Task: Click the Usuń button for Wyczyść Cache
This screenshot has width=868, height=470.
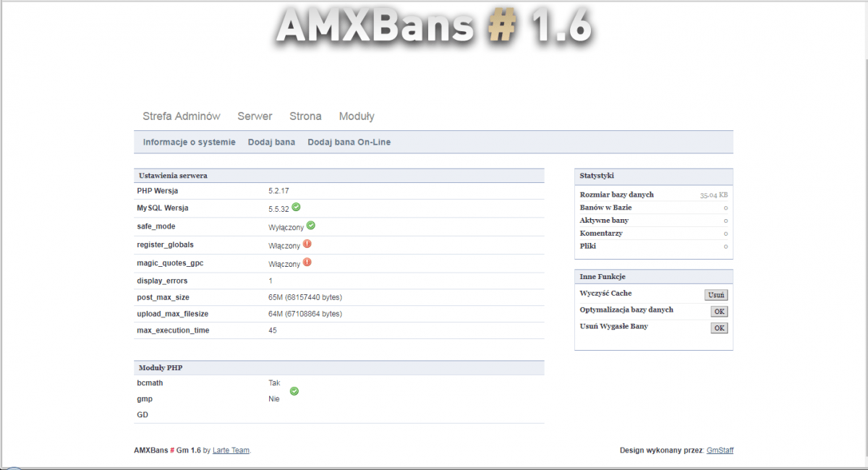Action: pyautogui.click(x=716, y=295)
